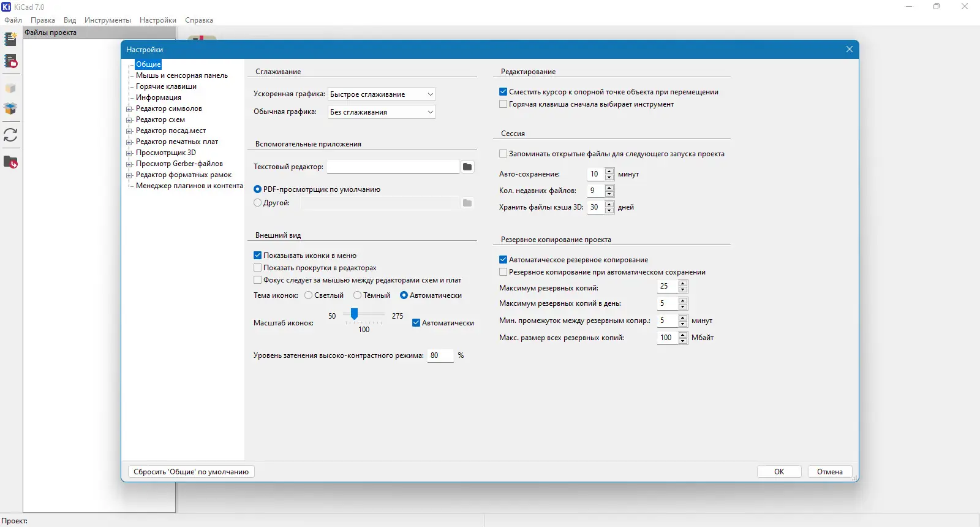Open the Файл menu

(13, 20)
